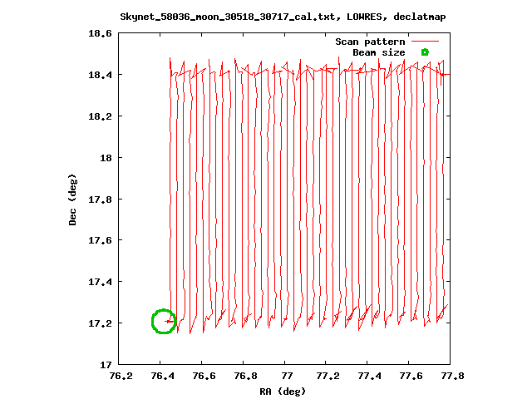532x399 pixels.
Task: Click the x-axis tick label 77.8
Action: pos(452,376)
